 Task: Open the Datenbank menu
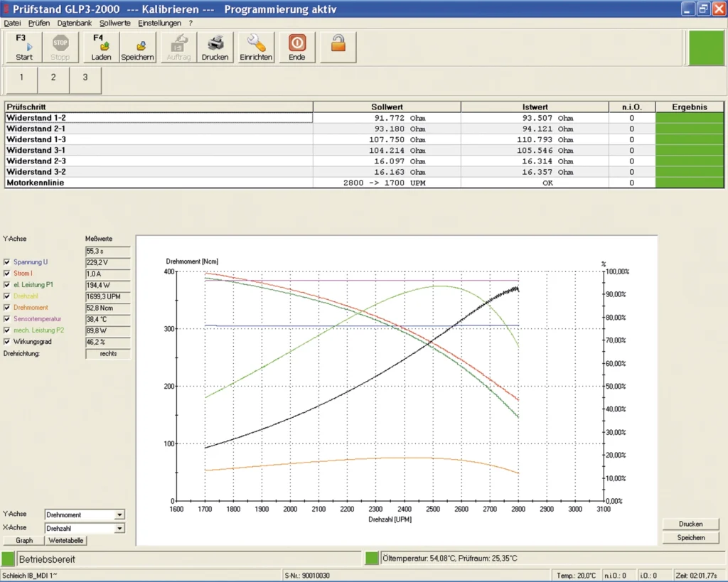(x=74, y=23)
